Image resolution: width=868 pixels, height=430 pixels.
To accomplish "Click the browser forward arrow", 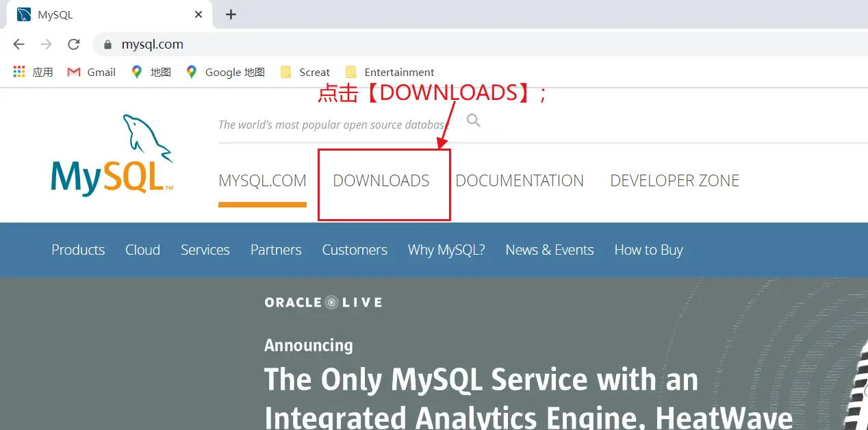I will [x=46, y=45].
